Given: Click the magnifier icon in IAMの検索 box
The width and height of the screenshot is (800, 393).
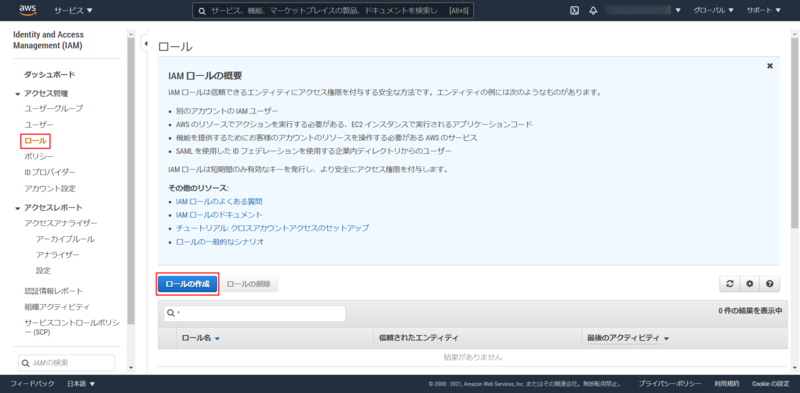Looking at the screenshot, I should 26,363.
